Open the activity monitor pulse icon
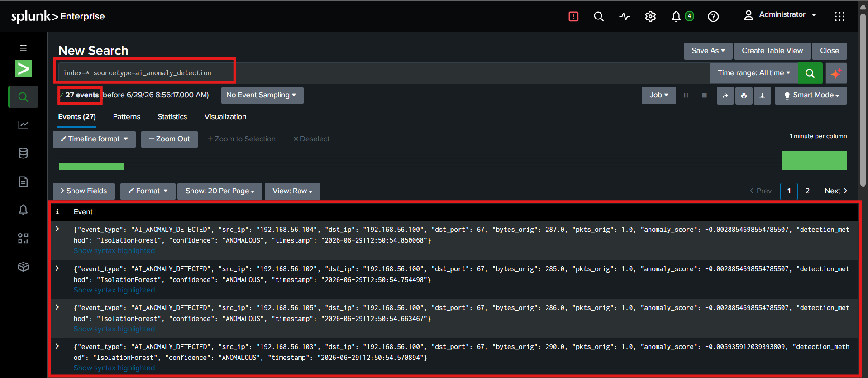The image size is (868, 378). [625, 17]
